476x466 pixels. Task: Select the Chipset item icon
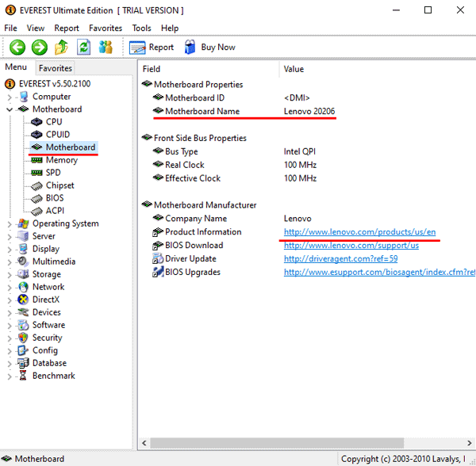(36, 185)
